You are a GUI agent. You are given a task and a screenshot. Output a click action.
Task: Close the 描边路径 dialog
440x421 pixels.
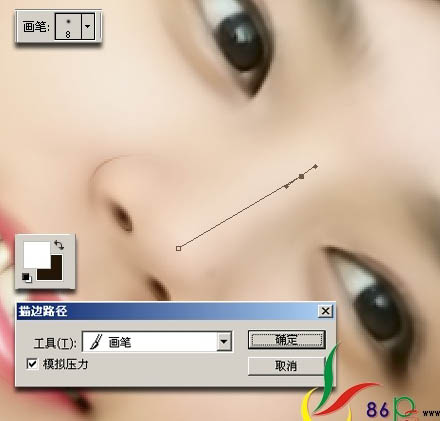point(325,311)
